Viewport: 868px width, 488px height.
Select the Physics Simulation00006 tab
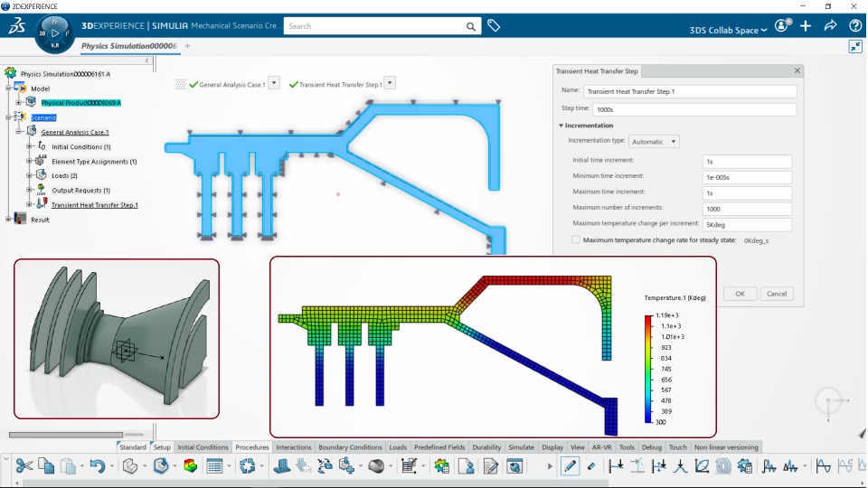tap(128, 46)
